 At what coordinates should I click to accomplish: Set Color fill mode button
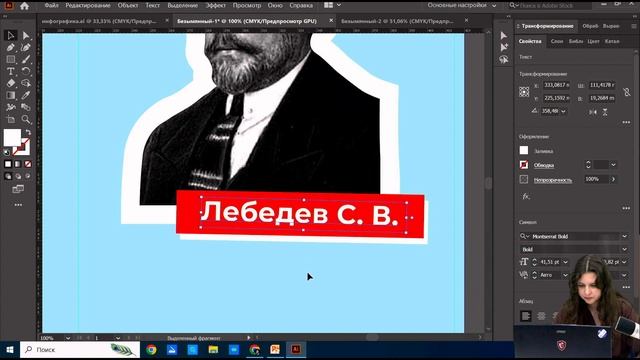[8, 164]
